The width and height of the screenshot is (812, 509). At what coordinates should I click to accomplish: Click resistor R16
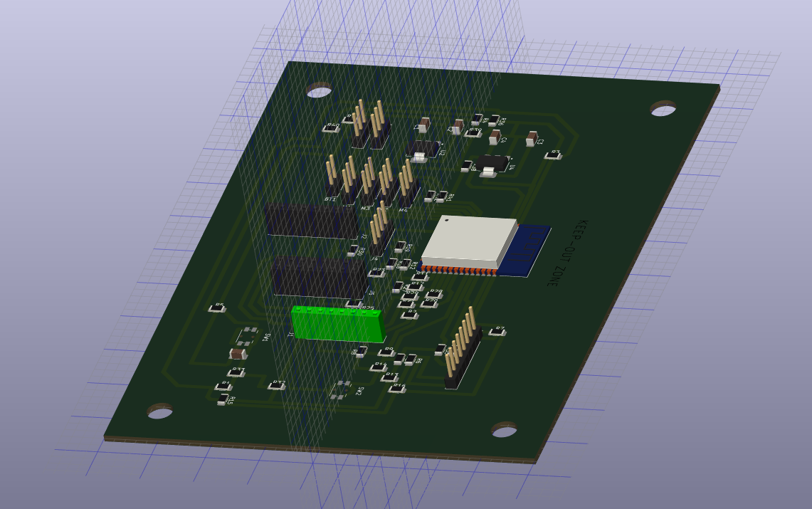pyautogui.click(x=397, y=388)
